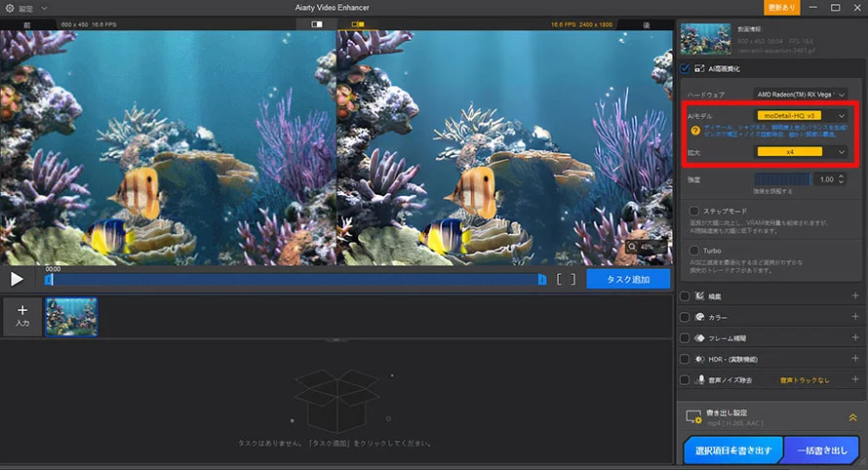Image resolution: width=868 pixels, height=470 pixels.
Task: Click the strength 1.00 value field
Action: (x=826, y=179)
